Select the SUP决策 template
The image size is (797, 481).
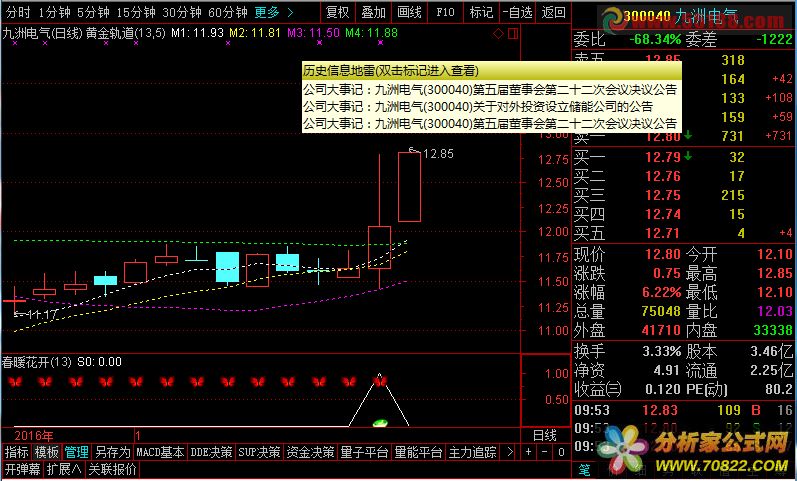259,452
